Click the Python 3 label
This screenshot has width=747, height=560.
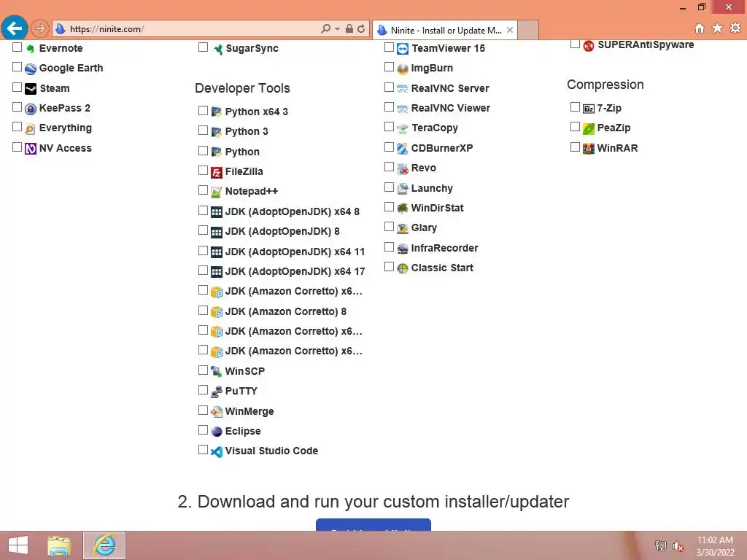[247, 131]
